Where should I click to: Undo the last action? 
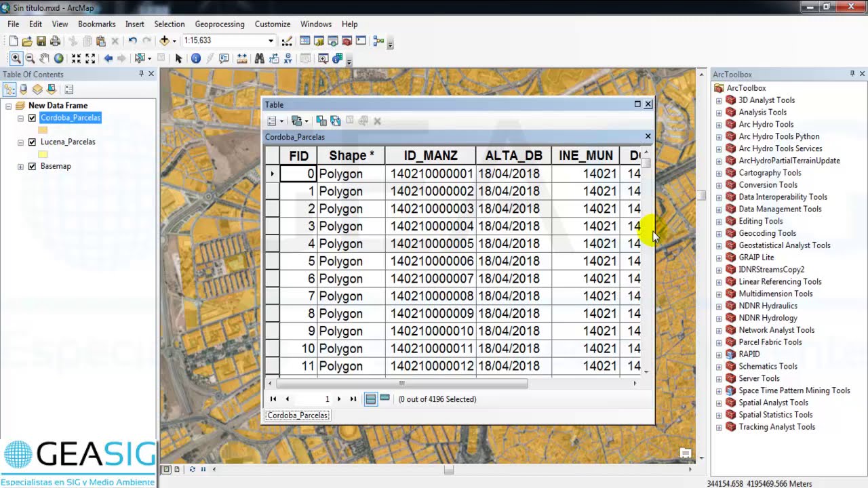(132, 41)
